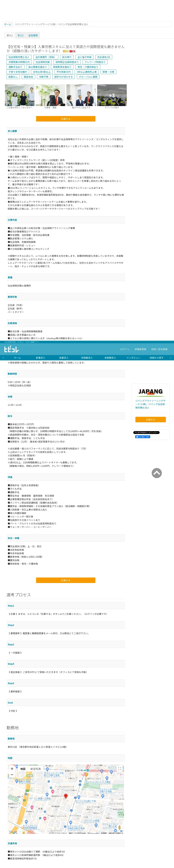Screen dimensions: 174x868
Task: Zoom in on the map
Action: coord(12,769)
